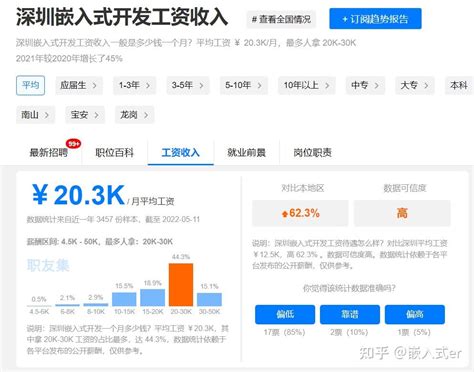This screenshot has height=372, width=474.
Task: Click the orange up arrow beside 62.3%
Action: tap(285, 214)
